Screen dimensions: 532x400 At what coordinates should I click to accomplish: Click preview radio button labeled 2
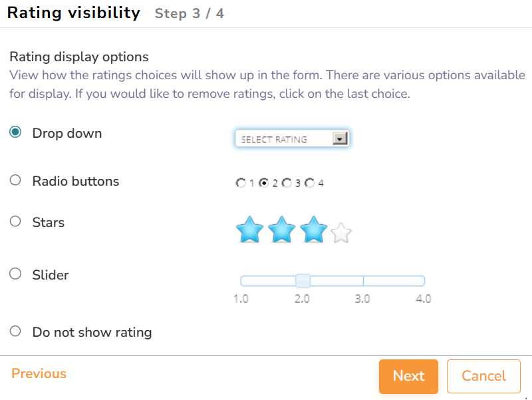264,183
